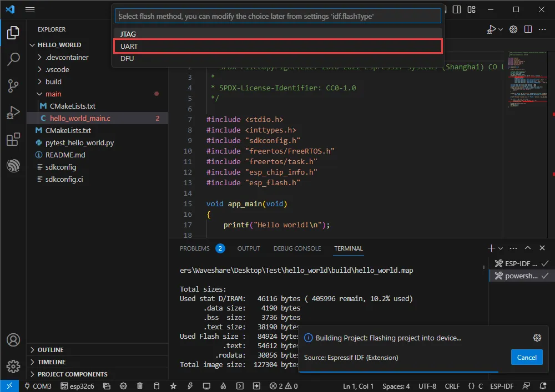555x392 pixels.
Task: Switch to the OUTPUT tab
Action: pyautogui.click(x=248, y=248)
